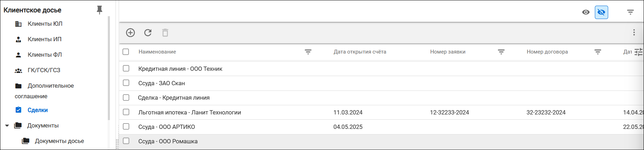
Task: Open Номер договора column filter
Action: (598, 52)
